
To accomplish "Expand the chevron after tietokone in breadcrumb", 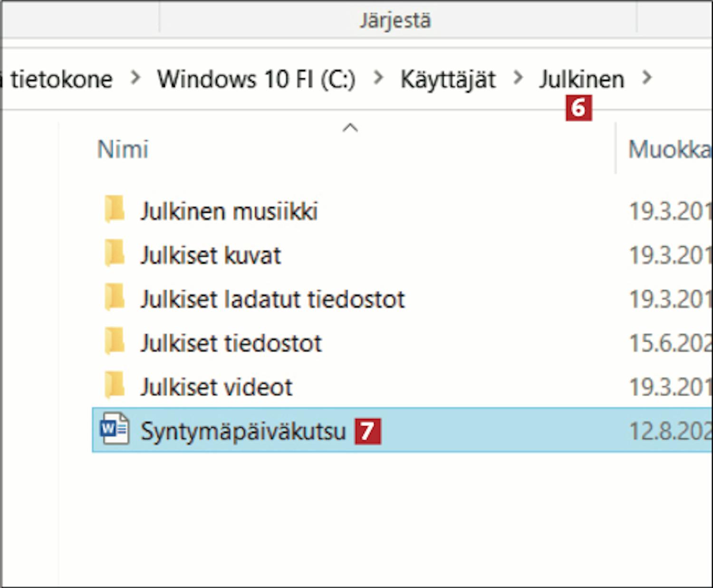I will [x=135, y=78].
